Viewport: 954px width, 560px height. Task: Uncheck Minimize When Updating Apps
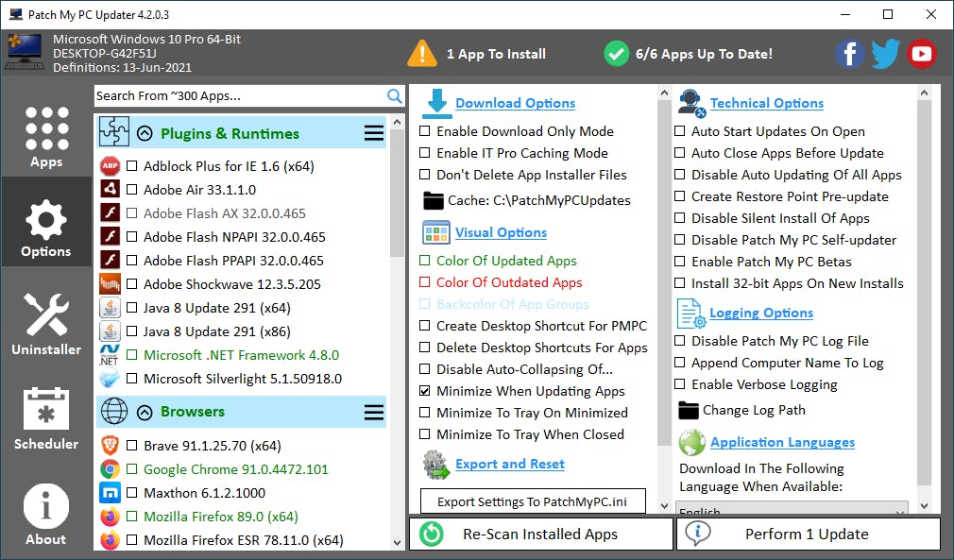click(x=425, y=391)
